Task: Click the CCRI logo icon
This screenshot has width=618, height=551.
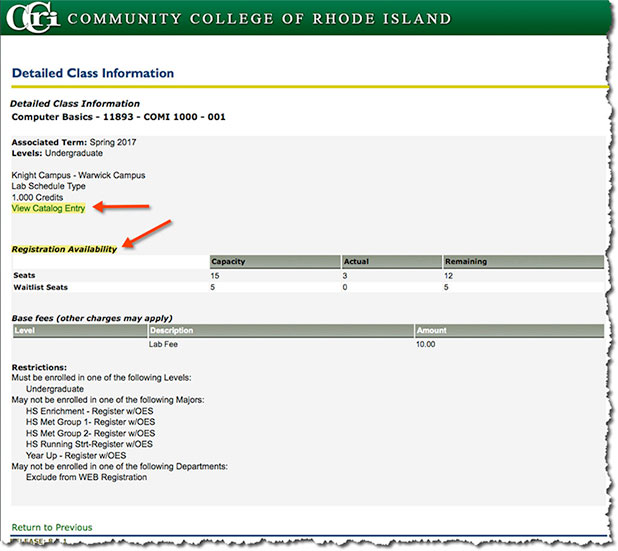Action: tap(36, 19)
